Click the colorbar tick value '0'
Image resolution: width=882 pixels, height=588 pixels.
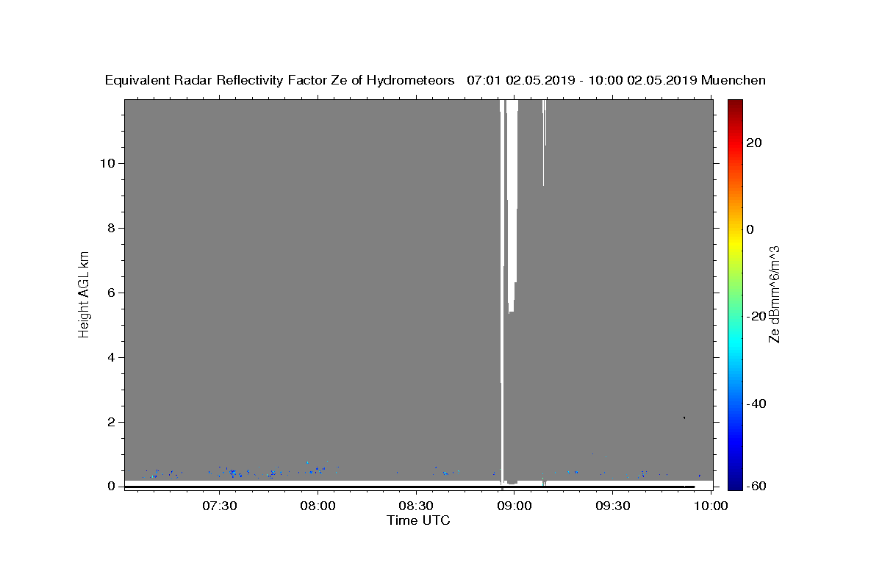coord(750,229)
